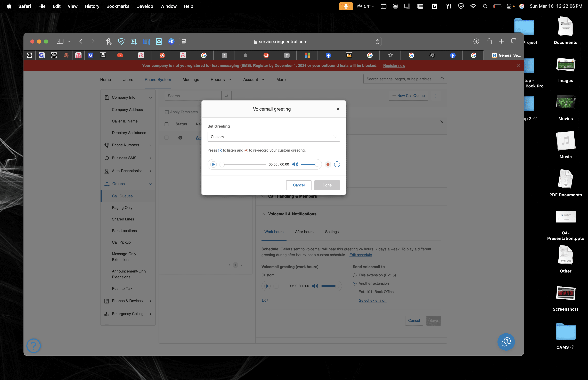
Task: Click the Search settings, pages, or help articles field
Action: 405,79
